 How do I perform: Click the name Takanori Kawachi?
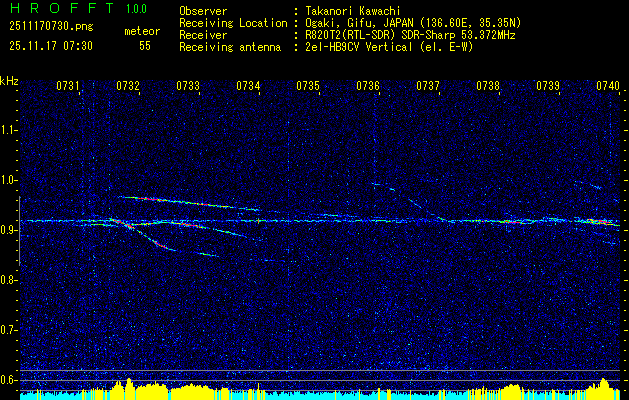tap(353, 11)
